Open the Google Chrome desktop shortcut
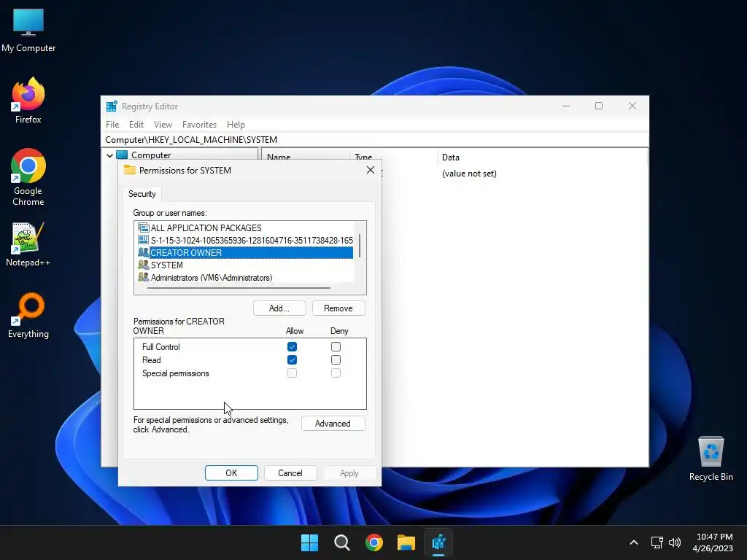The image size is (747, 560). (28, 177)
